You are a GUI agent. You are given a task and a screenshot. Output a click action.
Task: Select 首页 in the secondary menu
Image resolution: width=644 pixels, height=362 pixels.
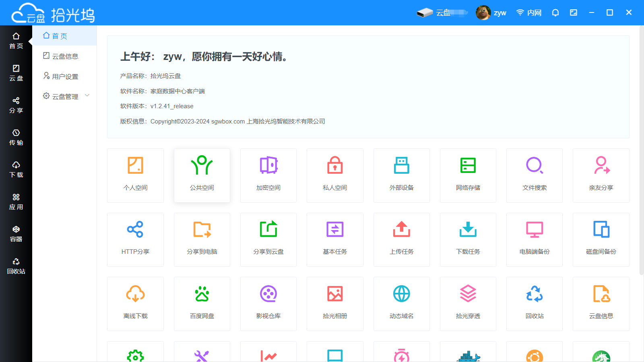tap(64, 36)
